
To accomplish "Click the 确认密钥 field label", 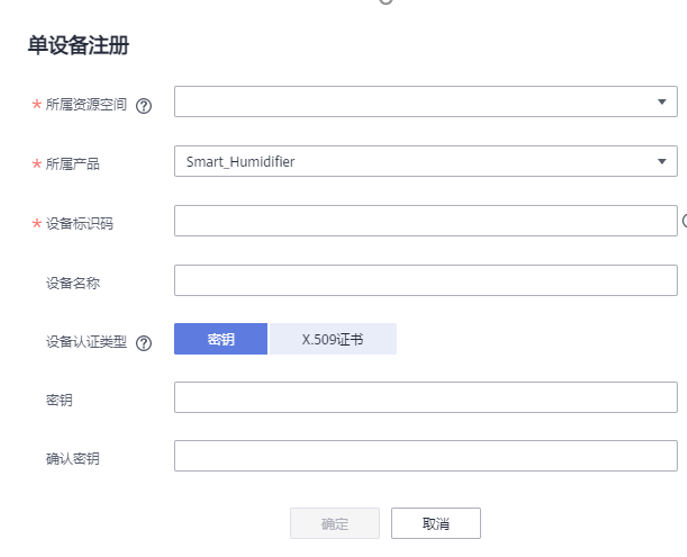I will 73,459.
